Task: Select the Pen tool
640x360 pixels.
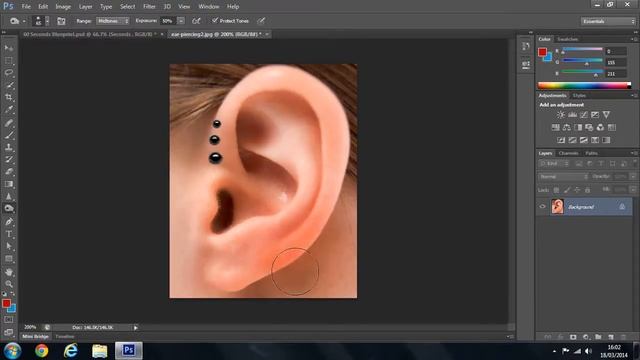Action: (x=9, y=222)
